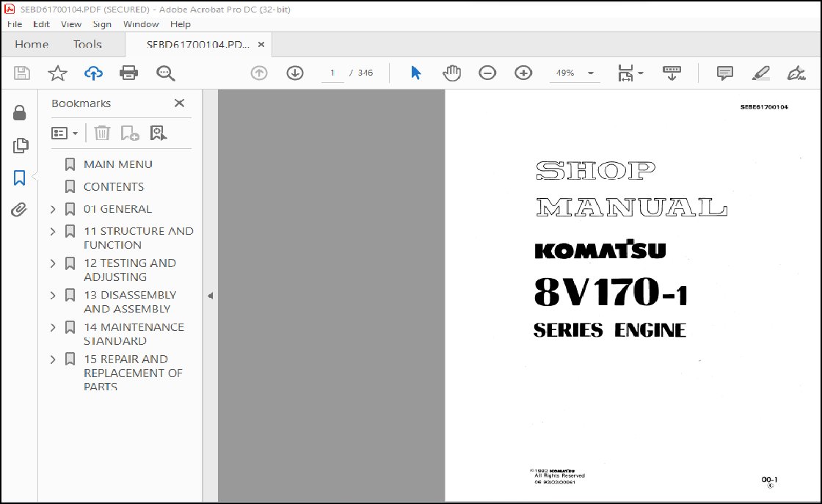
Task: Zoom out with minus icon
Action: pos(487,73)
